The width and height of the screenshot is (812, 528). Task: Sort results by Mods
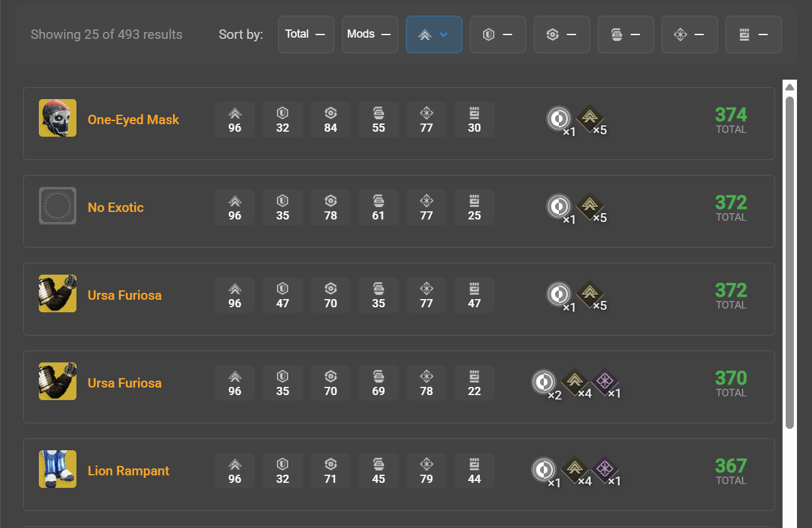370,34
